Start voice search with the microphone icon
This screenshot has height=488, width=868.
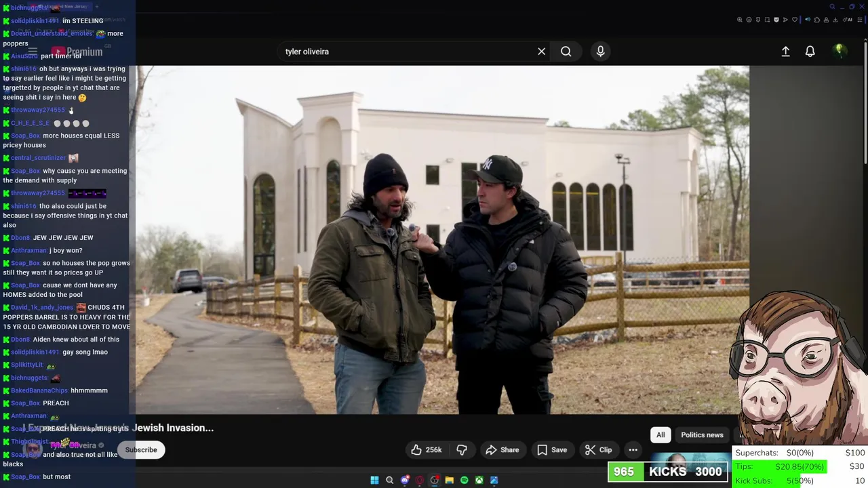pos(600,52)
